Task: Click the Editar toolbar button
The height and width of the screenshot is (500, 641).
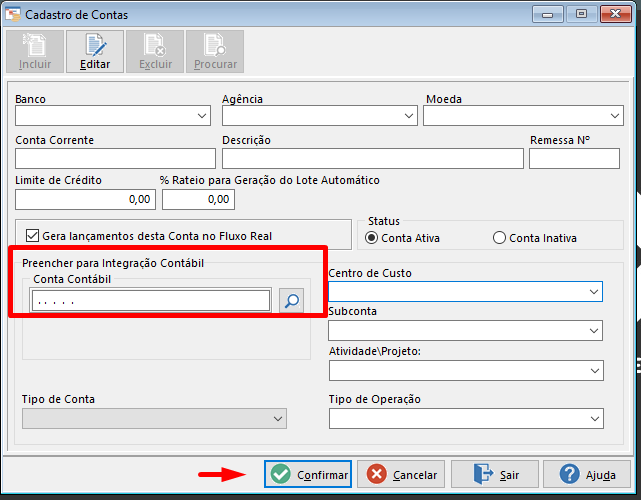Action: (x=95, y=52)
